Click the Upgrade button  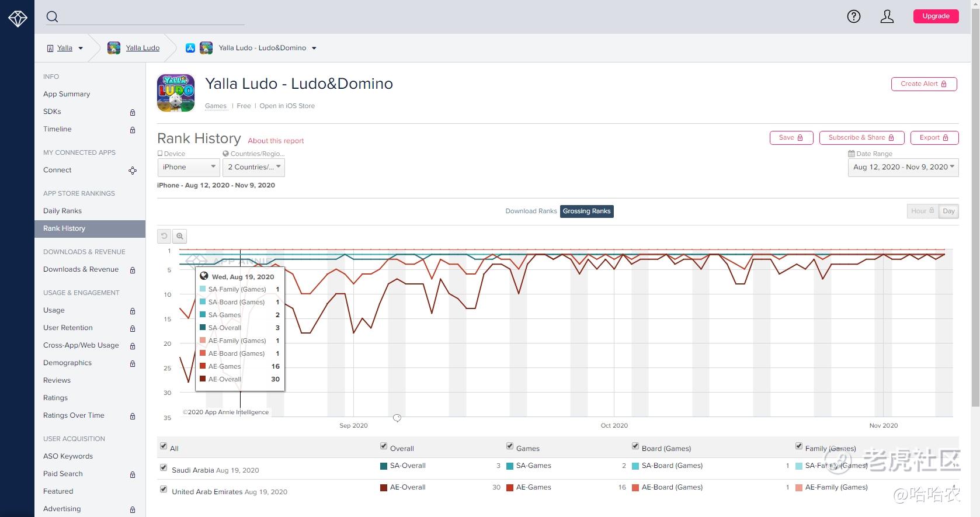click(x=936, y=16)
